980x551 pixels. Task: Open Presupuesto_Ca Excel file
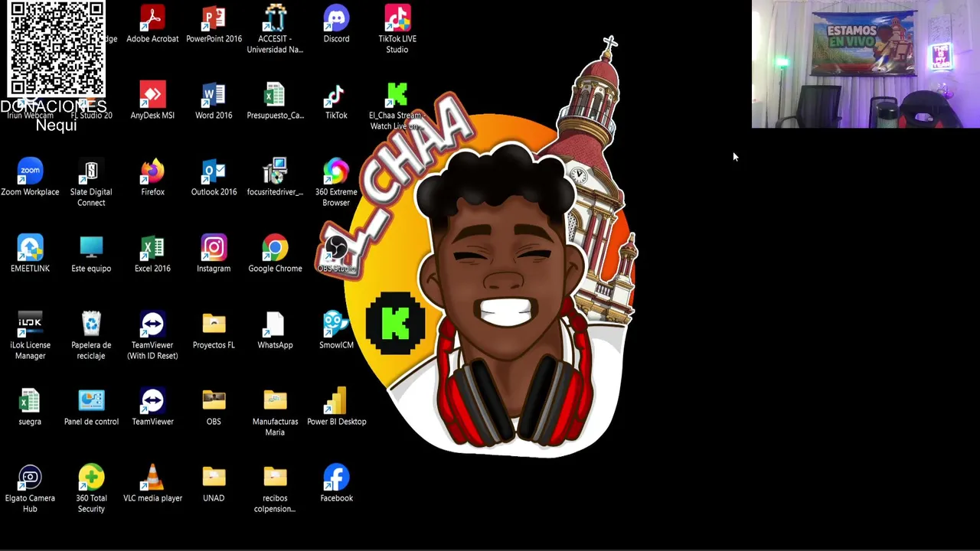click(275, 101)
